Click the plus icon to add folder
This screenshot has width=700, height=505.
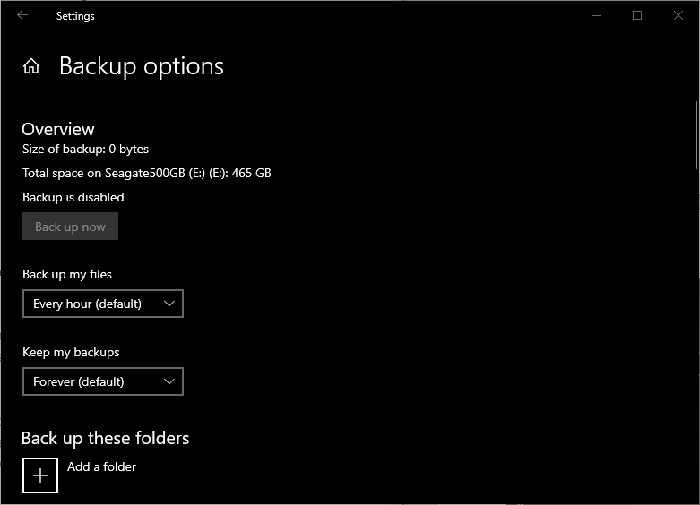(x=40, y=475)
